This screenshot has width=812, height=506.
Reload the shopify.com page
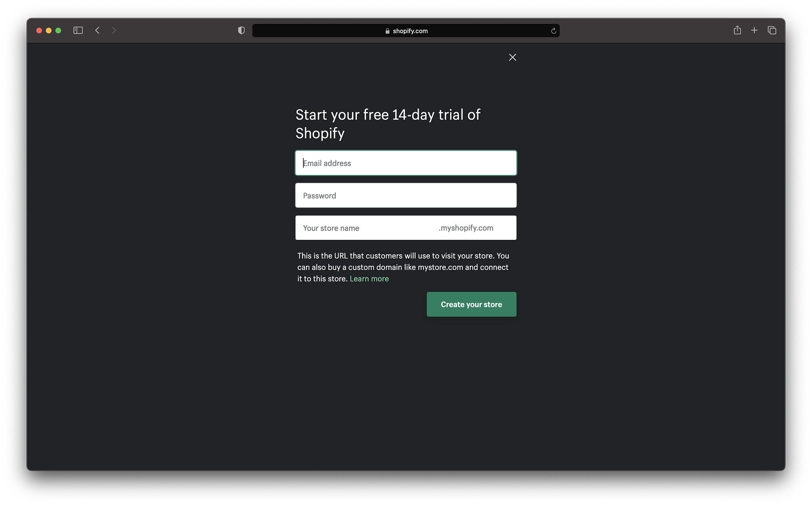(x=553, y=31)
